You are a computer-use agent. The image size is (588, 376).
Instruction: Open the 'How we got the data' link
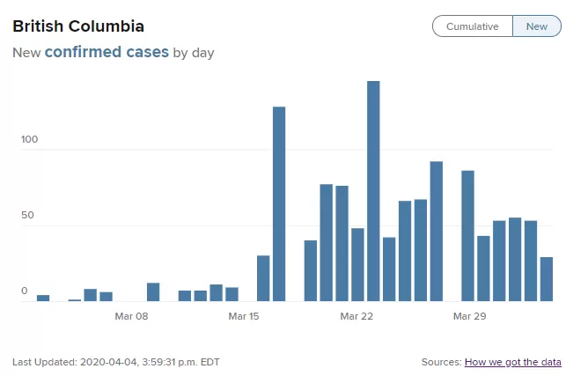[512, 362]
